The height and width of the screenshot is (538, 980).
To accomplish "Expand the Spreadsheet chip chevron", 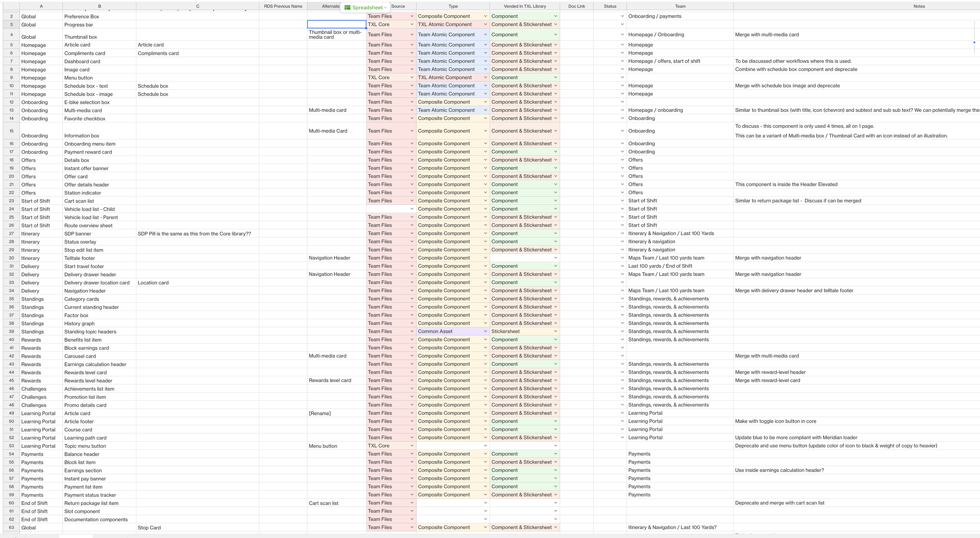I will pos(385,7).
